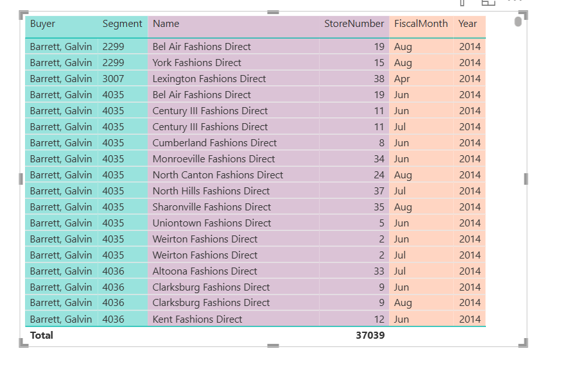
Task: Click store number 5 in the Uniontown row
Action: coord(382,223)
